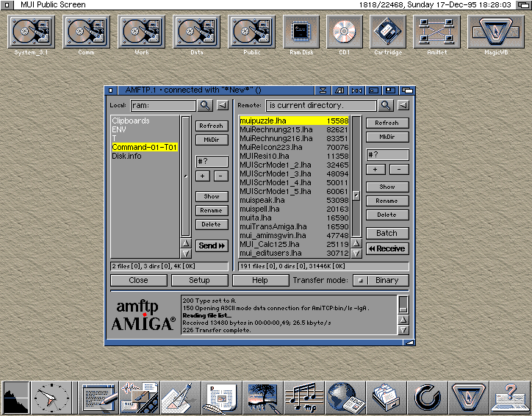Click the local pattern deselect minus button
532x416 pixels.
point(219,176)
